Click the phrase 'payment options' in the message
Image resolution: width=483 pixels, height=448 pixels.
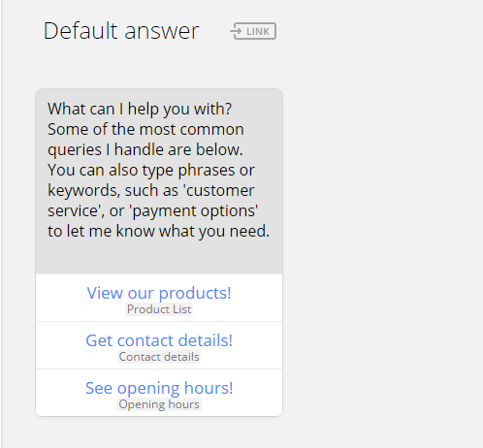click(194, 211)
